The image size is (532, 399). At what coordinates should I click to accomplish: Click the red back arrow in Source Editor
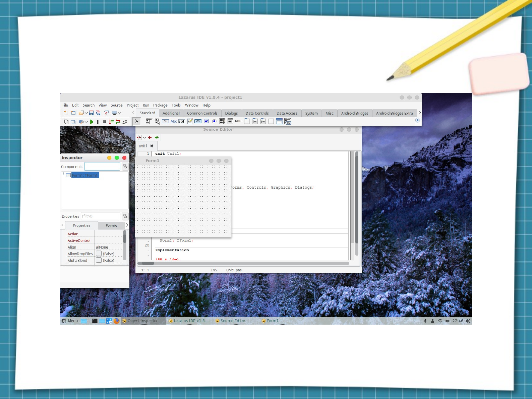tap(150, 137)
